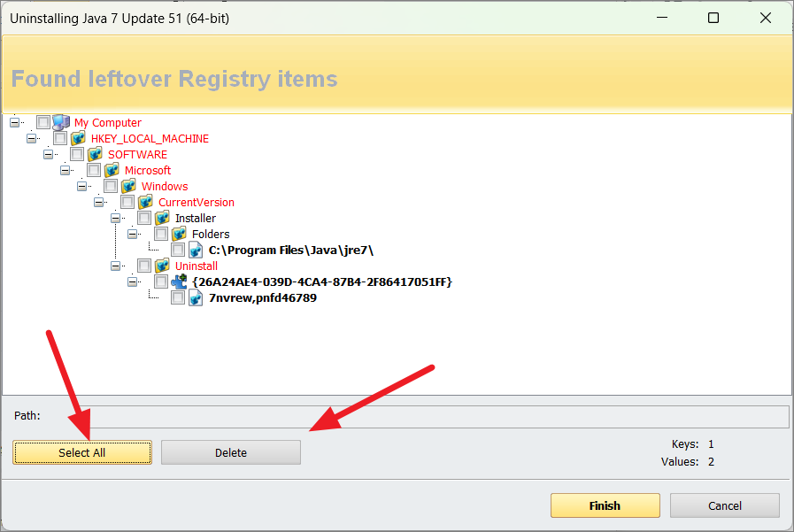This screenshot has height=532, width=794.
Task: Enable the Windows key checkbox
Action: point(111,186)
